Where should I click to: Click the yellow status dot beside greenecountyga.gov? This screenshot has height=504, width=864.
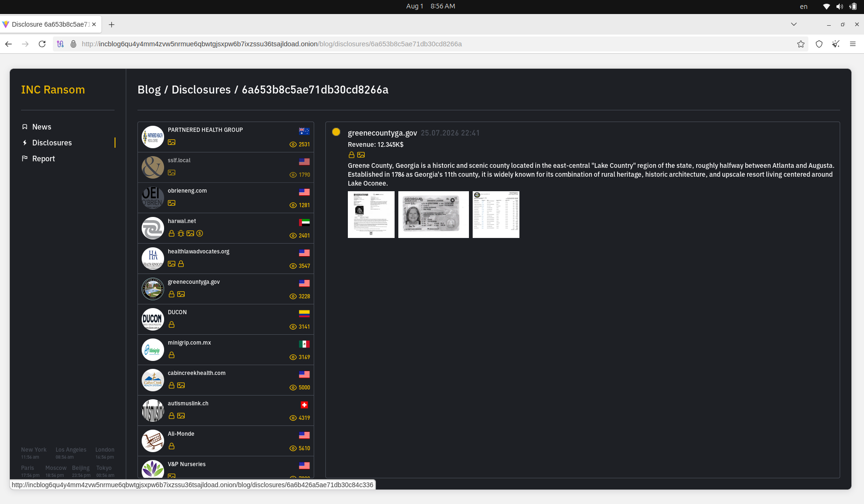336,132
